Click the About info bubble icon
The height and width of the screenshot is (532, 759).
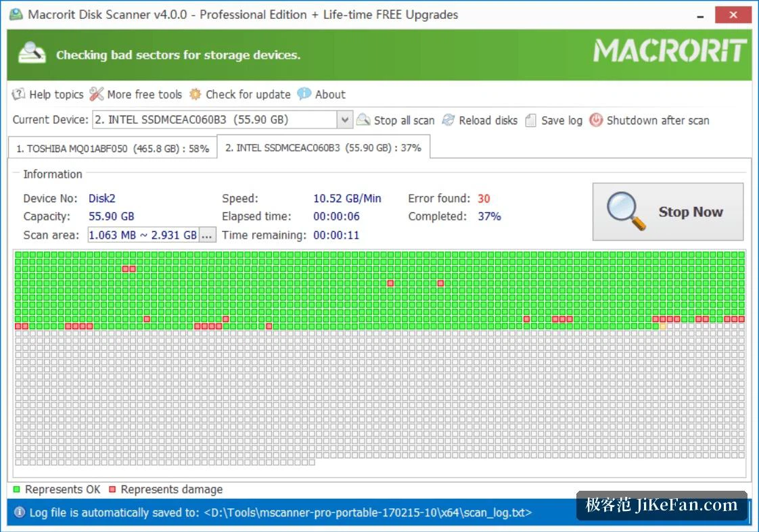(304, 93)
